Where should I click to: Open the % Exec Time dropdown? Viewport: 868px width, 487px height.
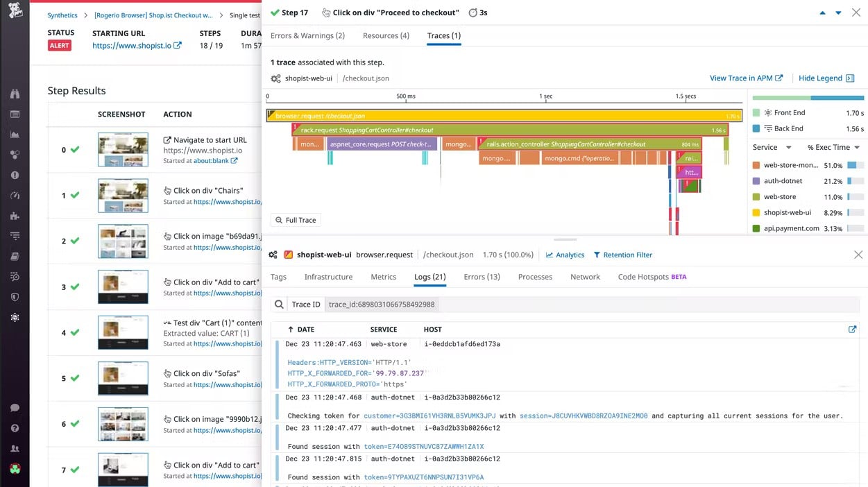click(833, 147)
